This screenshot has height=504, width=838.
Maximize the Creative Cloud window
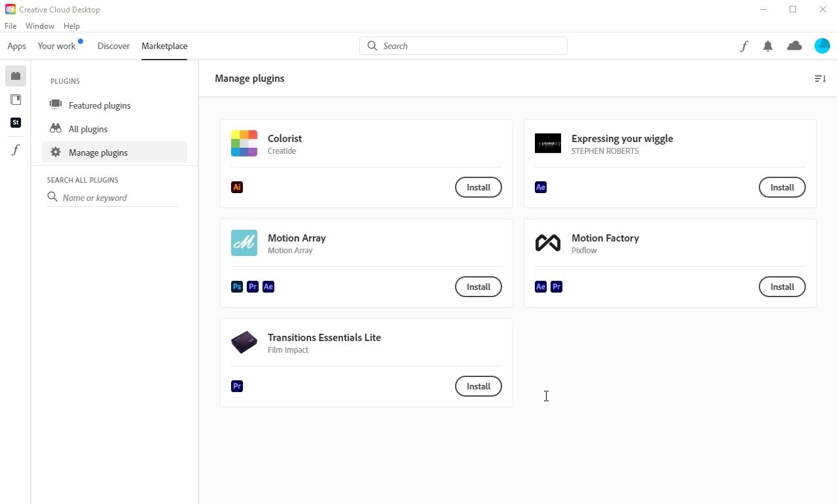coord(793,10)
